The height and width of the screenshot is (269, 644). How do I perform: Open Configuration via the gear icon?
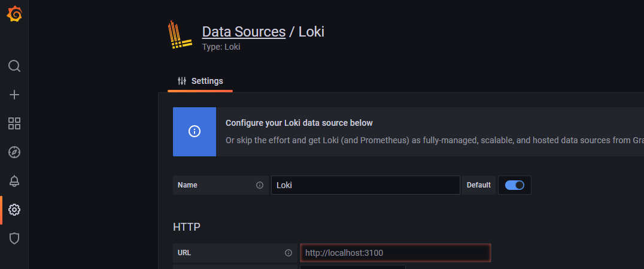14,210
